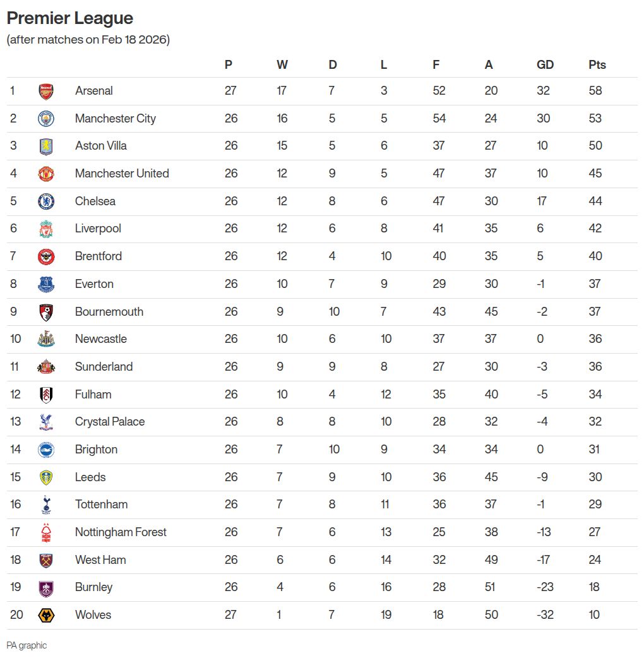644x658 pixels.
Task: Click the Pts column header
Action: pos(597,64)
